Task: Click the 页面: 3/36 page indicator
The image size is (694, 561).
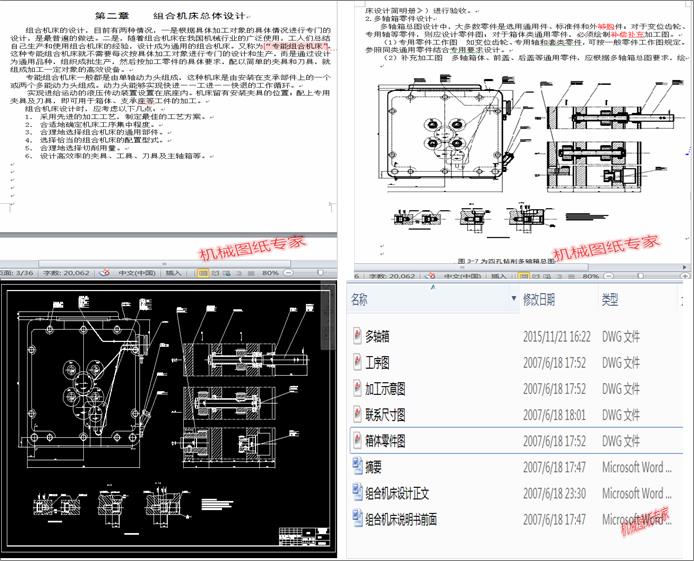Action: [17, 273]
